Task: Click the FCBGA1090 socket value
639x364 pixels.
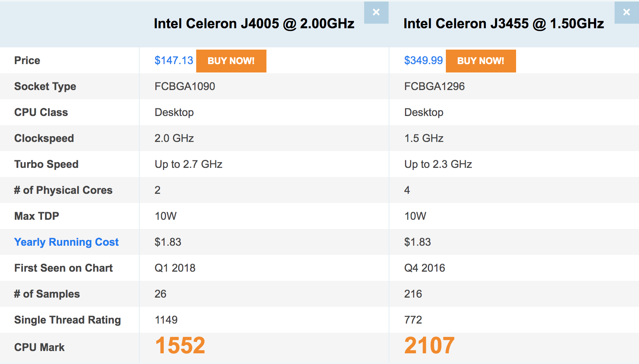Action: click(x=185, y=87)
